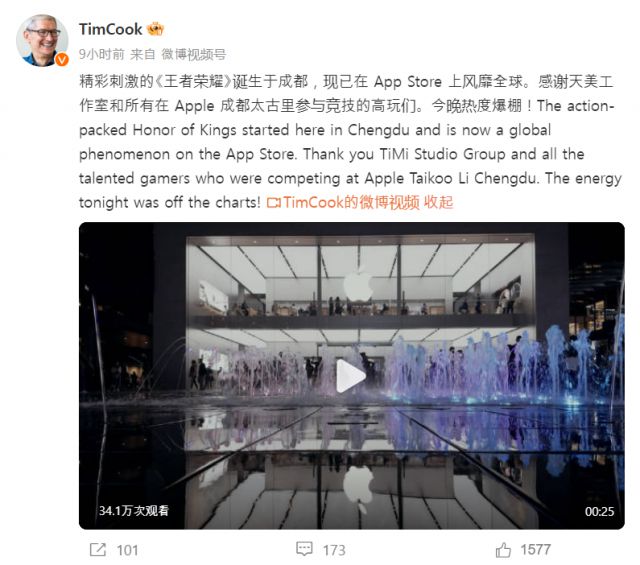Open the TimCook的微博视频 link

(351, 202)
